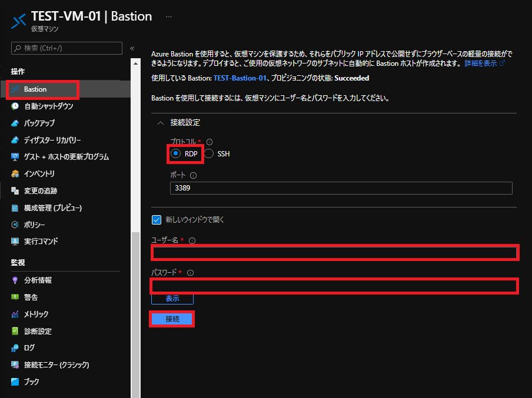Screen dimensions: 532x398
Task: Click the sidebar scrollbar up arrow
Action: [136, 63]
